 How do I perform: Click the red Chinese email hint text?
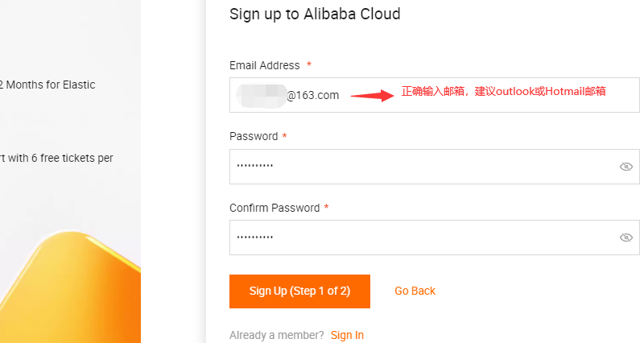(x=504, y=91)
